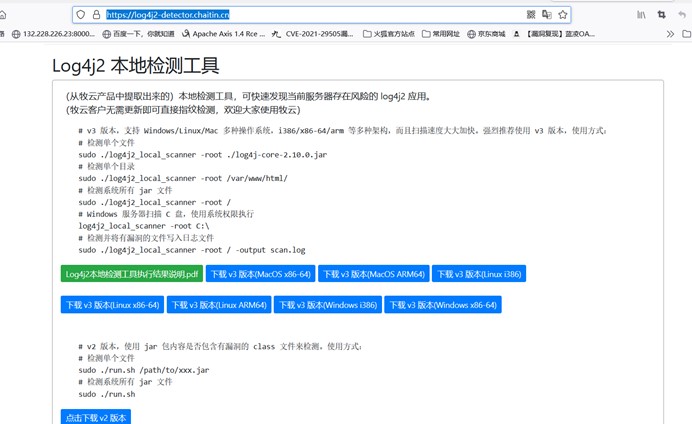Open the Apache Axis 1.4 Rce bookmark

[223, 34]
